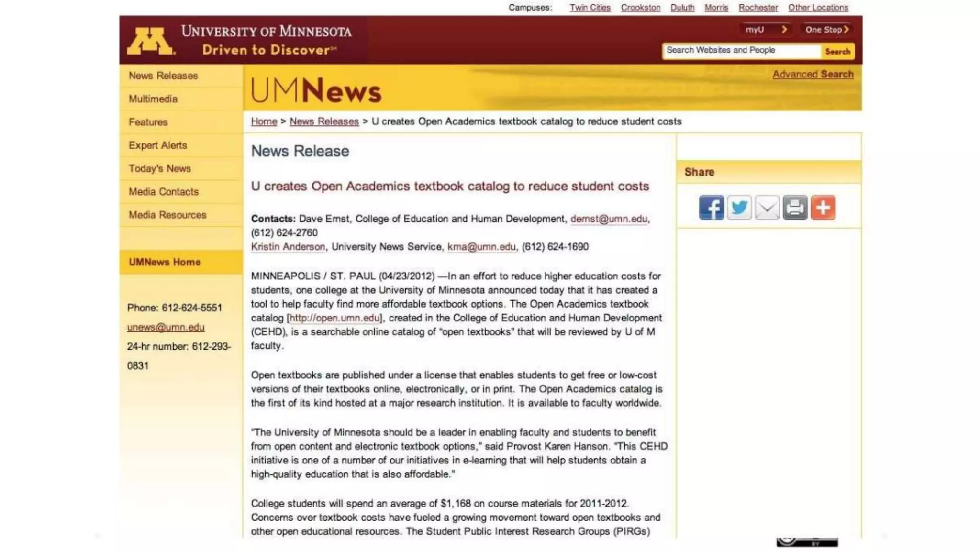Open Media Contacts sidebar item
Image resolution: width=980 pixels, height=551 pixels.
click(164, 192)
